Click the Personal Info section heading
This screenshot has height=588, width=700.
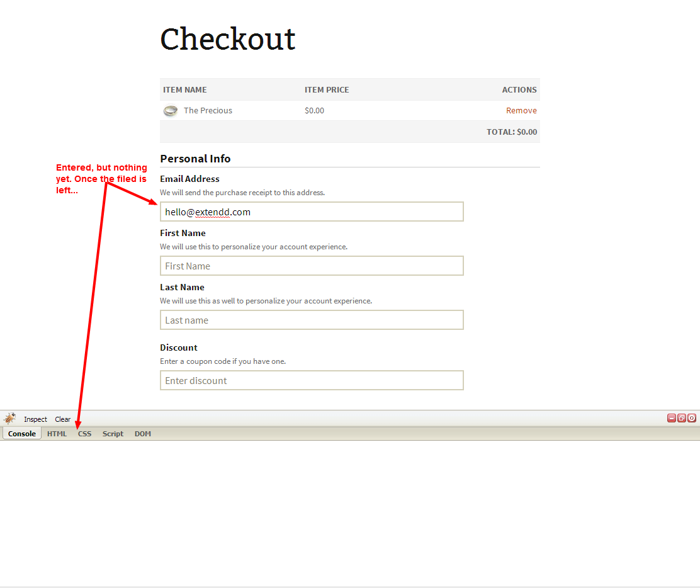click(195, 159)
